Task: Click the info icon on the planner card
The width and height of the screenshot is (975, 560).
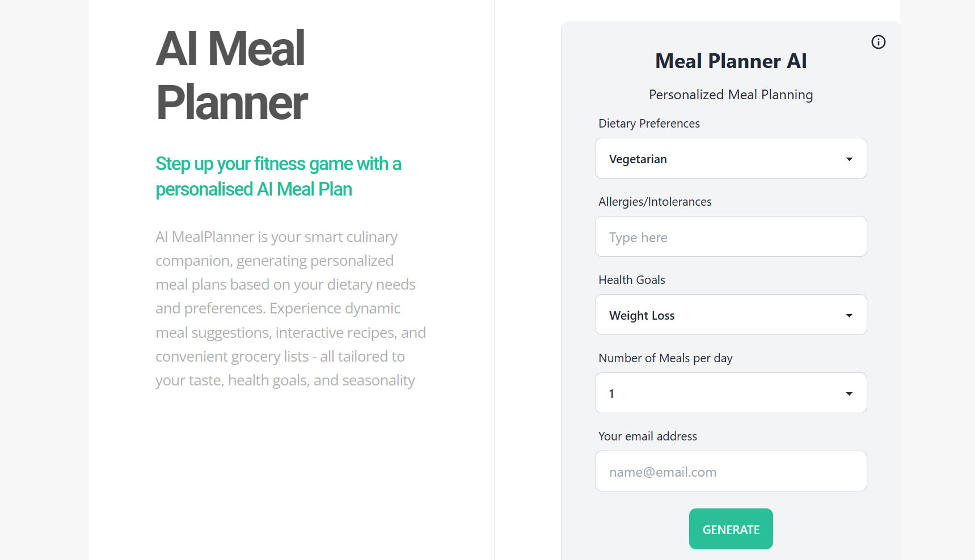Action: point(878,42)
